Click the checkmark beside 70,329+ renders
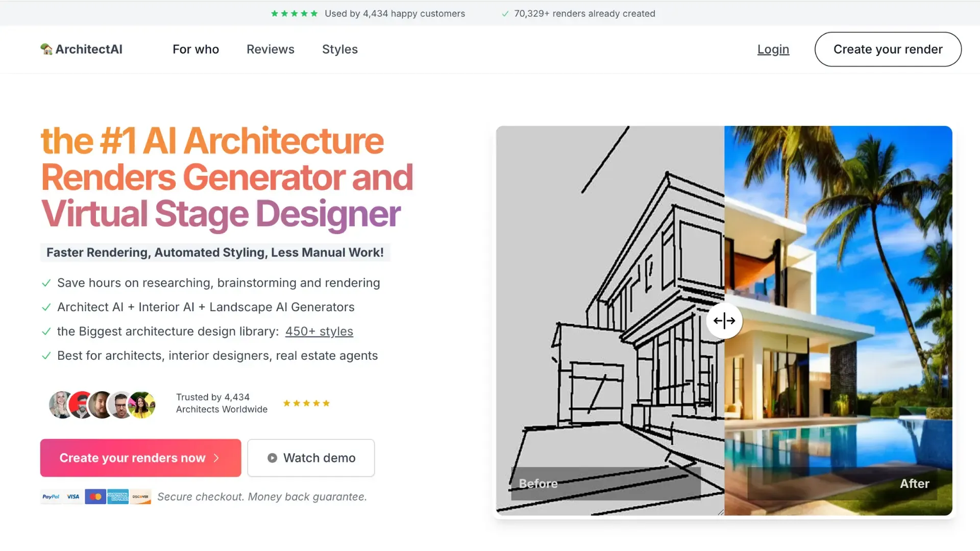Image resolution: width=980 pixels, height=551 pixels. pos(505,14)
